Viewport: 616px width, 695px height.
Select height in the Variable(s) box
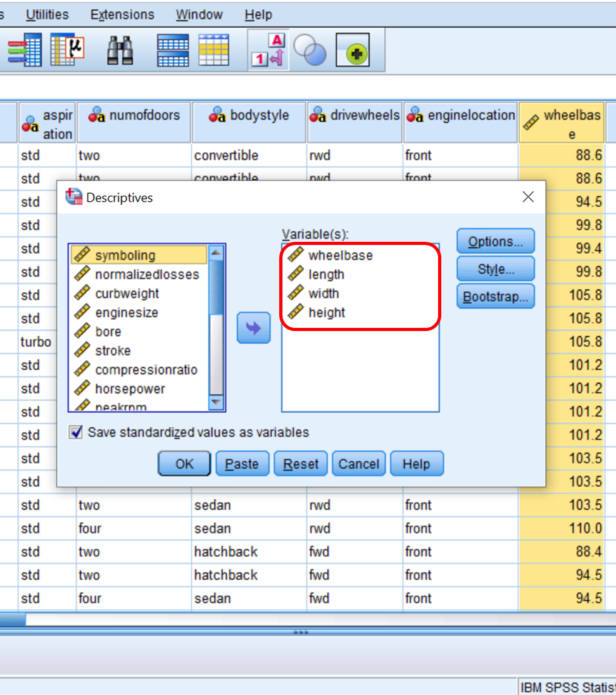click(x=360, y=313)
